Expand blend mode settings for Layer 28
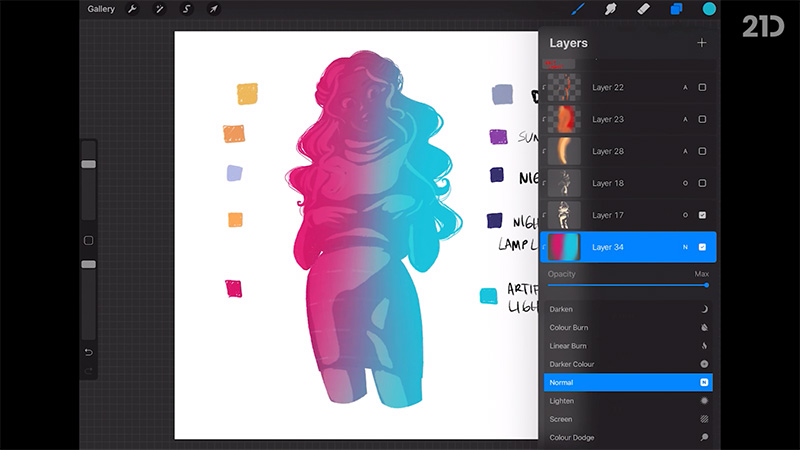Screen dimensions: 800x450 pos(683,151)
